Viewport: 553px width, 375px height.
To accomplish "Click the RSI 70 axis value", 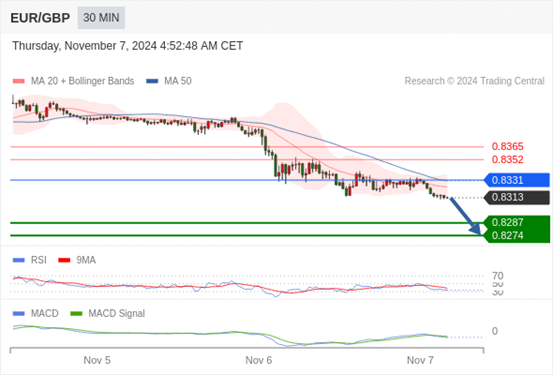I will [498, 276].
